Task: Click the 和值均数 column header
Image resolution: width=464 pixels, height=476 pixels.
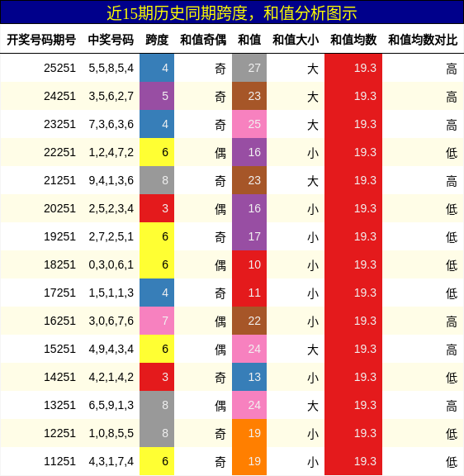Action: coord(353,40)
